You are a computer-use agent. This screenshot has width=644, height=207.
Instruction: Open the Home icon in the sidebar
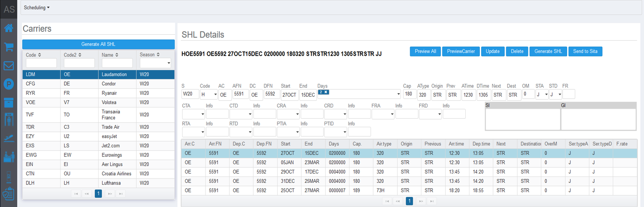[8, 28]
